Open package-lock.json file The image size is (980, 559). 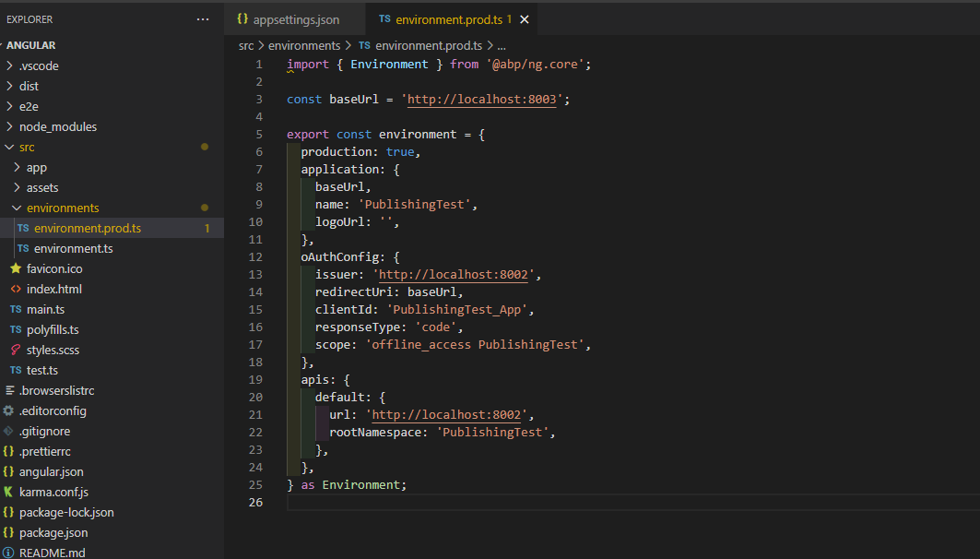pos(66,513)
